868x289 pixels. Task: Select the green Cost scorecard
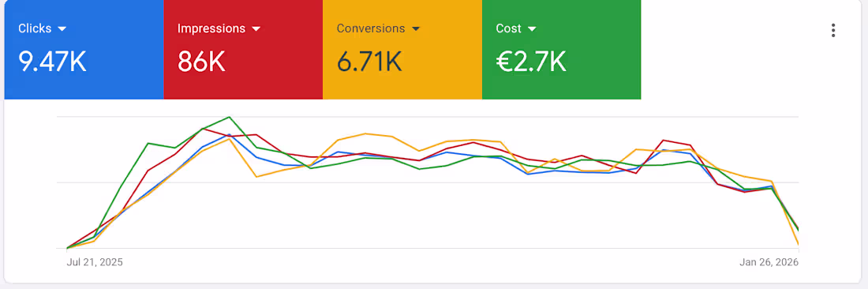(x=561, y=50)
